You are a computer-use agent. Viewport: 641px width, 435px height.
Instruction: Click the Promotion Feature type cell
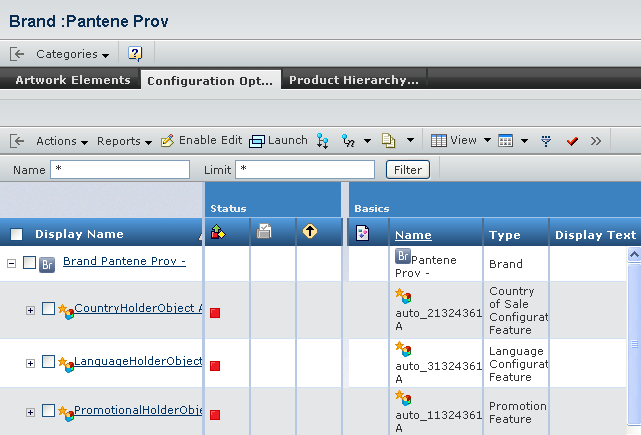pyautogui.click(x=516, y=413)
